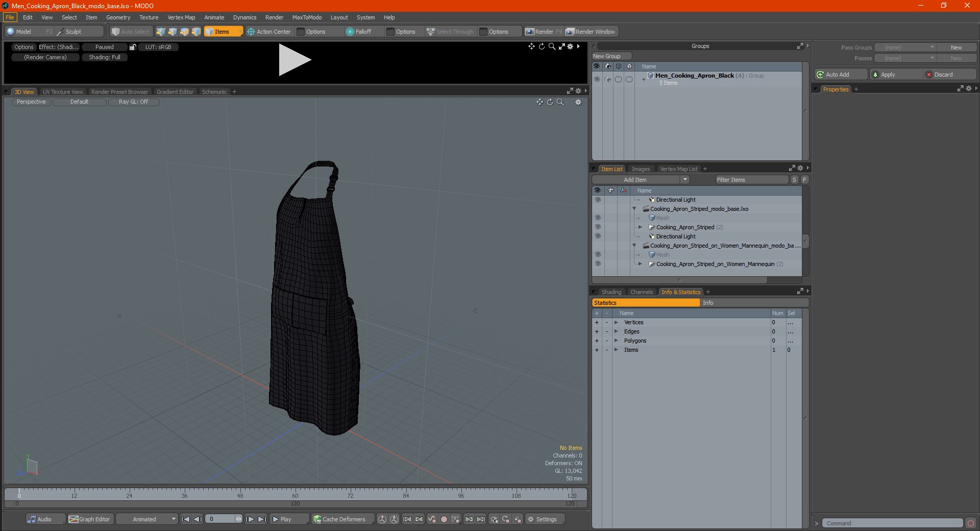Switch to UV Texture View tab
Image resolution: width=980 pixels, height=531 pixels.
point(62,92)
